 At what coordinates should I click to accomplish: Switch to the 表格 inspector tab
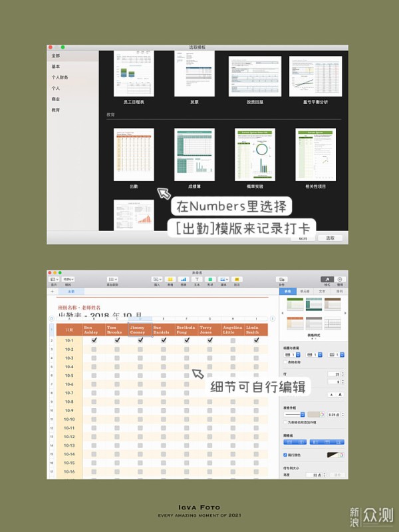[x=287, y=291]
